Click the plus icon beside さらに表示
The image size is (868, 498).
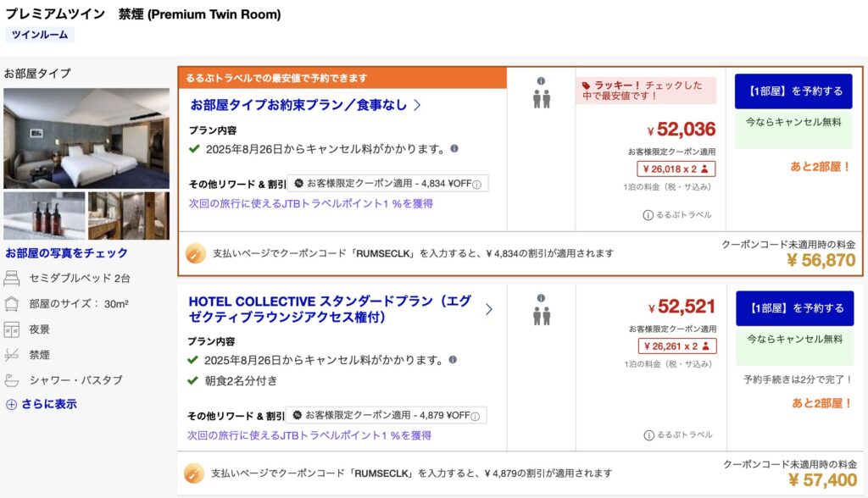[11, 405]
